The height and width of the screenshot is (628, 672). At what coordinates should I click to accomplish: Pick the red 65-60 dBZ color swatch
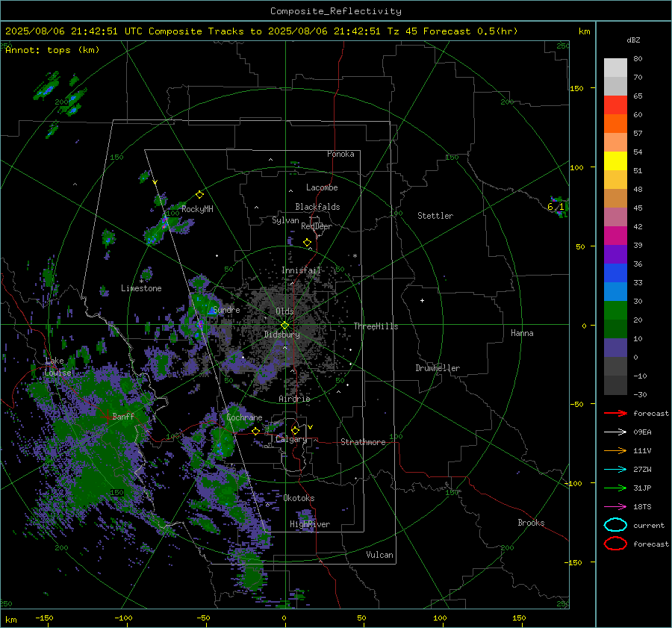click(x=615, y=105)
